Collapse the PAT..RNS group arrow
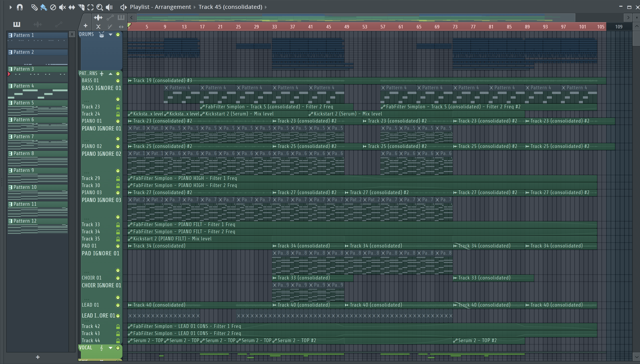Screen dimensions: 640x364 (110, 74)
